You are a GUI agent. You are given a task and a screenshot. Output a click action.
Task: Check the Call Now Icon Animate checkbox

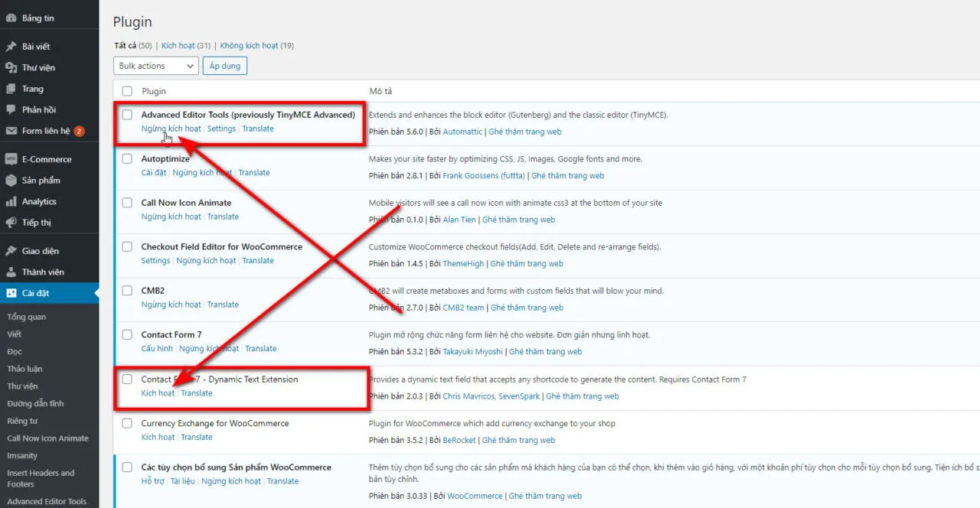127,203
